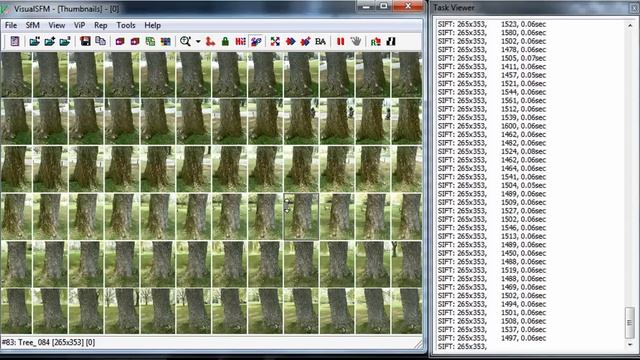Viewport: 640px width, 360px height.
Task: Click the green padlock icon
Action: tap(225, 41)
